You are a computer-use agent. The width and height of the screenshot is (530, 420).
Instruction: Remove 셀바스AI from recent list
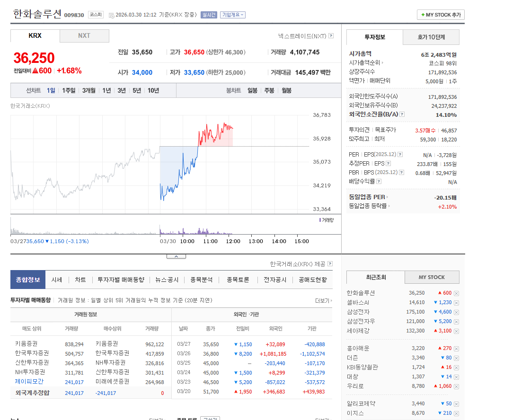pyautogui.click(x=456, y=303)
